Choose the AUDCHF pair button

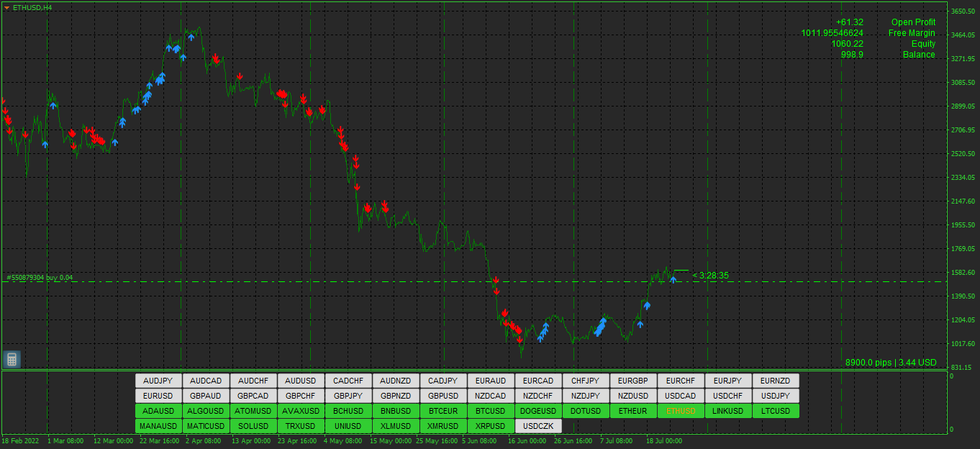253,381
